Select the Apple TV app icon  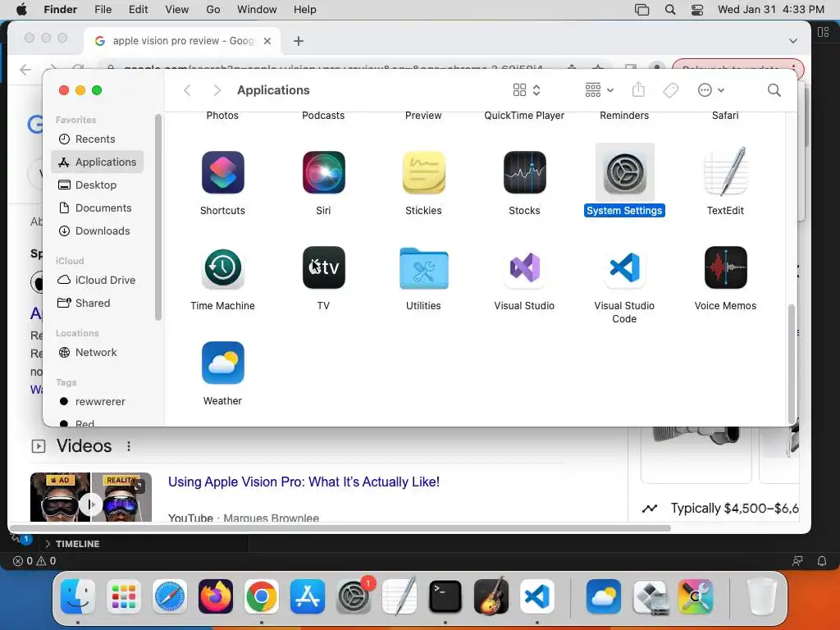click(323, 267)
